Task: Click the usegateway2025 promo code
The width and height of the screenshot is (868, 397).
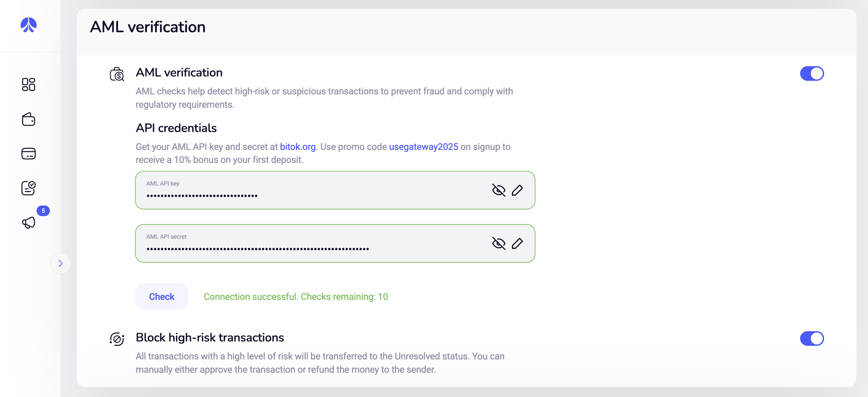Action: pyautogui.click(x=423, y=147)
